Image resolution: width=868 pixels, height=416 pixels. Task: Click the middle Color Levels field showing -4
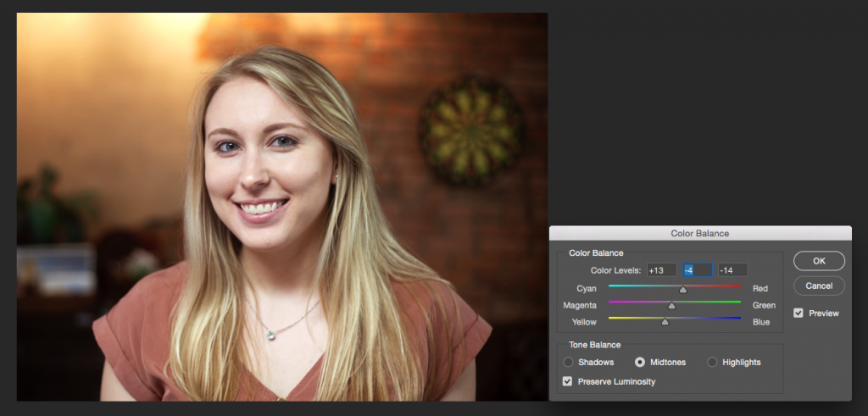(x=698, y=270)
